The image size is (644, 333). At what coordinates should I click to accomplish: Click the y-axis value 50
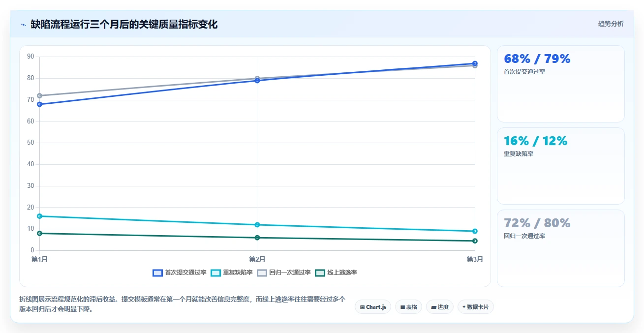click(31, 143)
